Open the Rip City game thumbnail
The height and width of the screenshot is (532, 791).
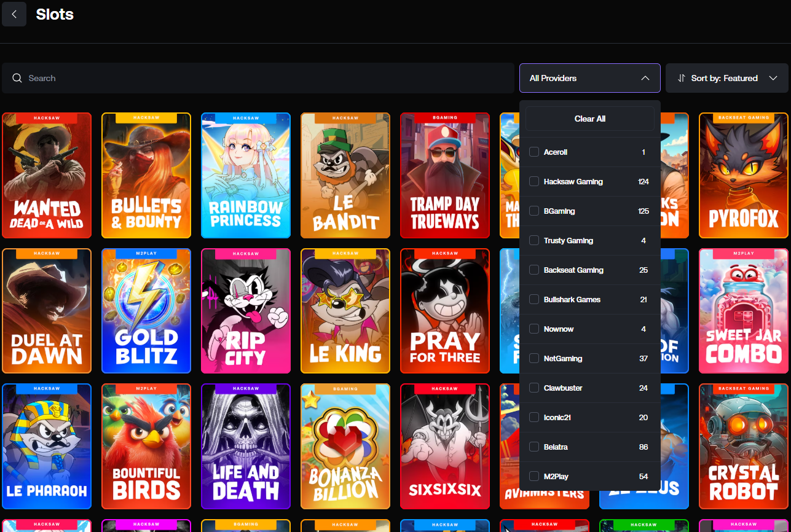[x=246, y=311]
